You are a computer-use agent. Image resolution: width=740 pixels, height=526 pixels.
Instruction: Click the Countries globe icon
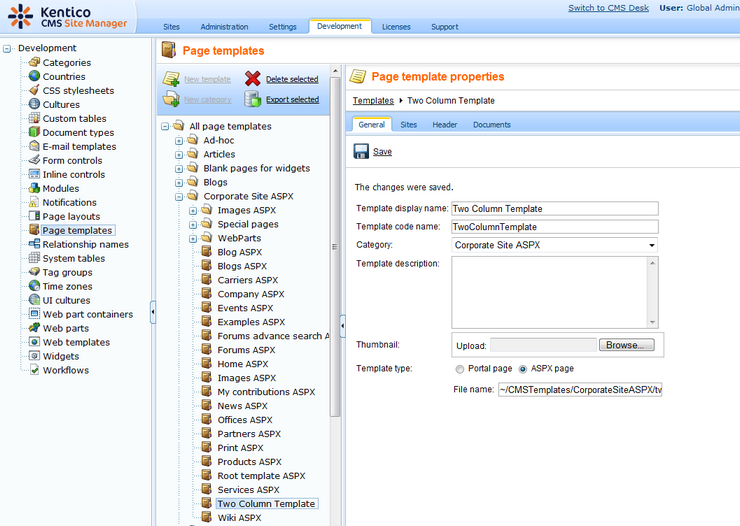(35, 77)
